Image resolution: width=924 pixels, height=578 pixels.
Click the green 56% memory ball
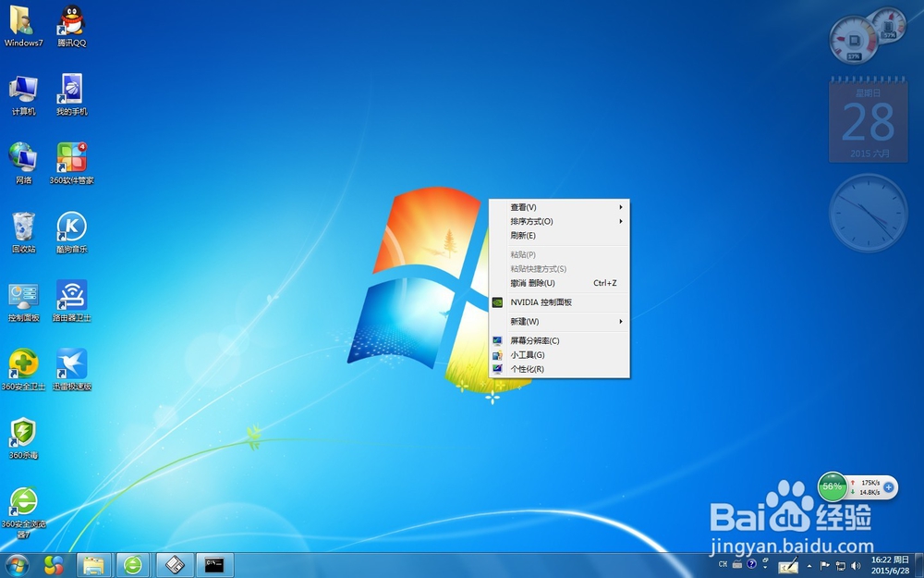833,486
